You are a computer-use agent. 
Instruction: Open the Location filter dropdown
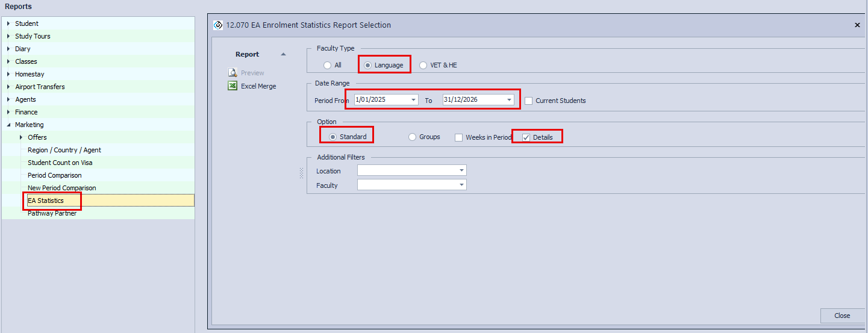click(x=461, y=171)
